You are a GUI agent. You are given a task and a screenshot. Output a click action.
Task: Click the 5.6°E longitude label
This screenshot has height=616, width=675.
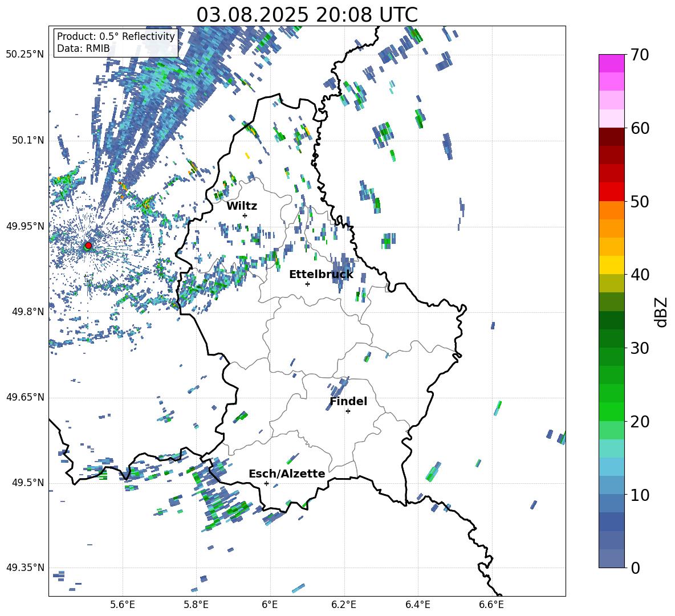(x=123, y=605)
